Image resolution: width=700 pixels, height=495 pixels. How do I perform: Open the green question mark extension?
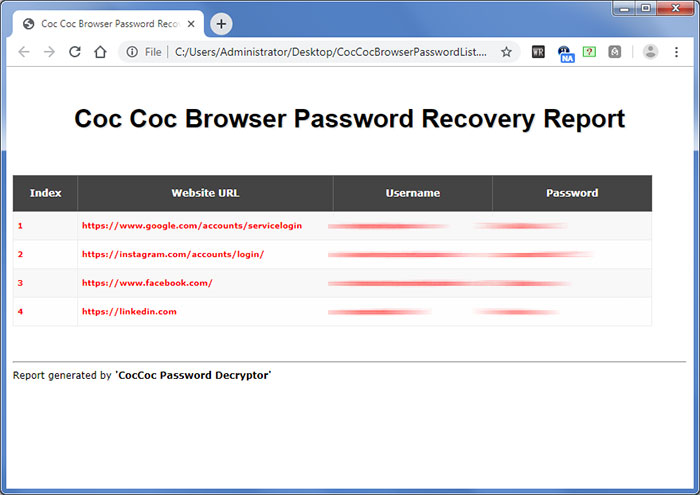tap(589, 52)
